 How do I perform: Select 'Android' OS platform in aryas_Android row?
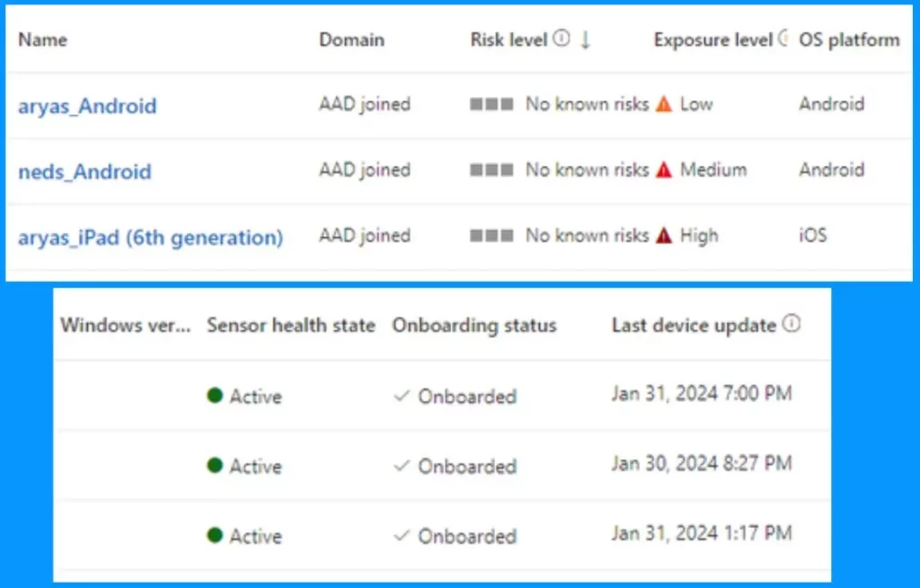pyautogui.click(x=831, y=104)
